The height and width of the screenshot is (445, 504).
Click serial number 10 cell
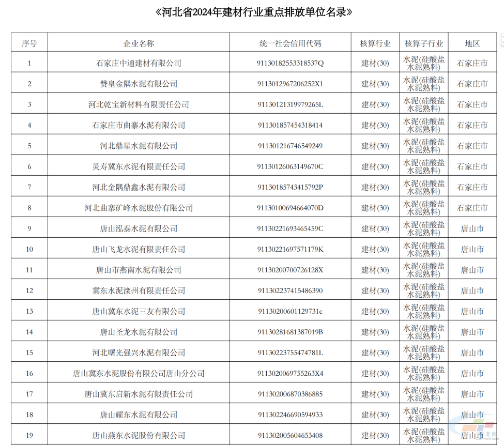[29, 249]
